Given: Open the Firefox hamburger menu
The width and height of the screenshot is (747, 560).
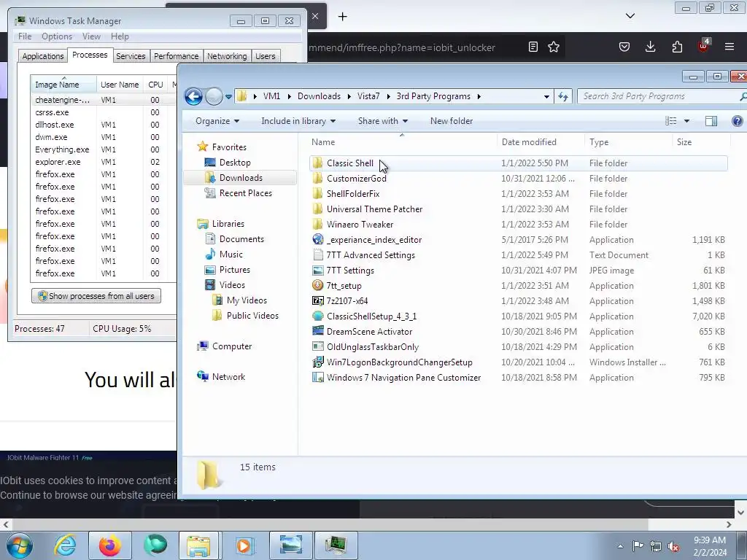Looking at the screenshot, I should click(729, 47).
